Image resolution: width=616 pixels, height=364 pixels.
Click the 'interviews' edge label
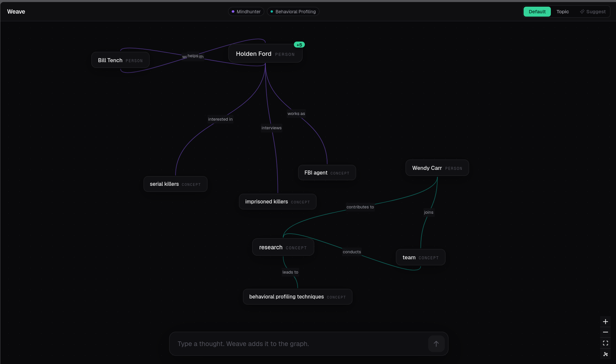click(272, 128)
